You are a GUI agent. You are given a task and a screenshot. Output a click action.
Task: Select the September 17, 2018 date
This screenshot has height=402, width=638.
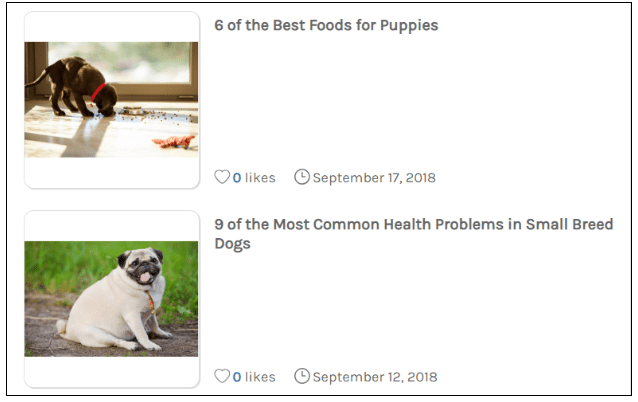[374, 178]
